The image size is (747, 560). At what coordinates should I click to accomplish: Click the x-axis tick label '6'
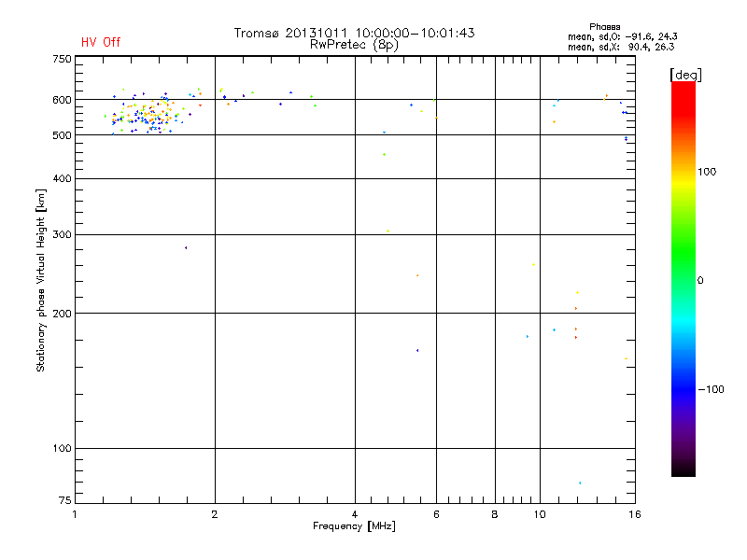click(436, 514)
